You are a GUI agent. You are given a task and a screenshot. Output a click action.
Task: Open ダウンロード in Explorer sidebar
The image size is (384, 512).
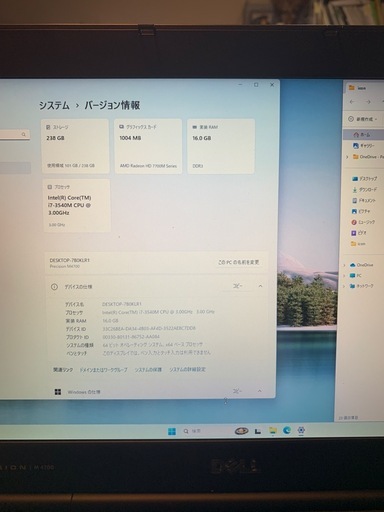pos(365,190)
